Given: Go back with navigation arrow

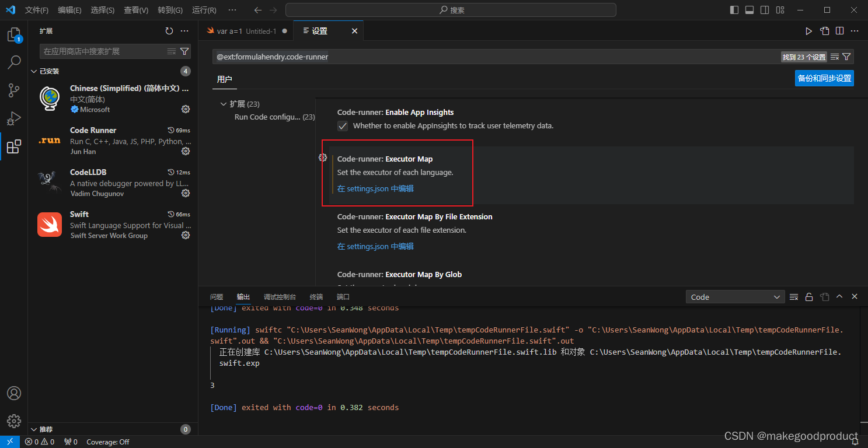Looking at the screenshot, I should pos(258,10).
